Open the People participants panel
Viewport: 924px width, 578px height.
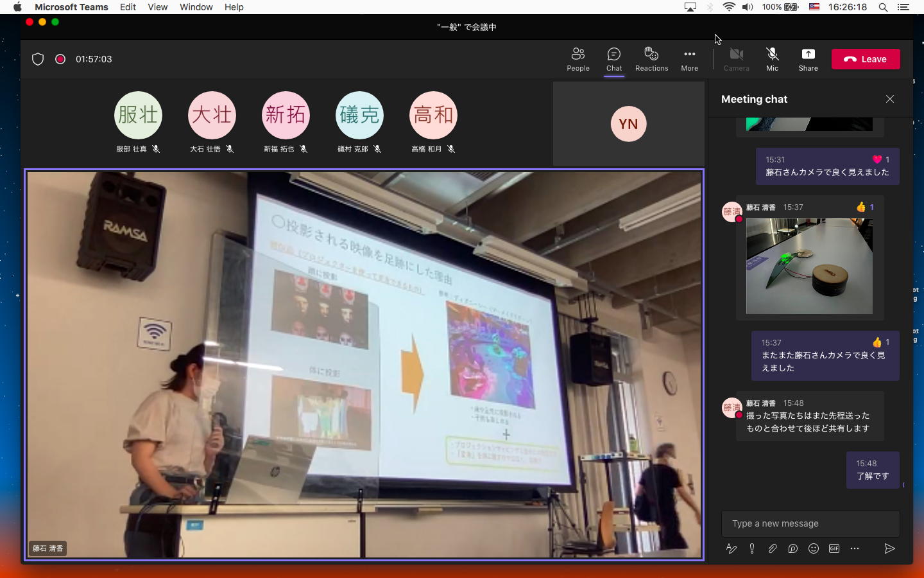point(577,59)
